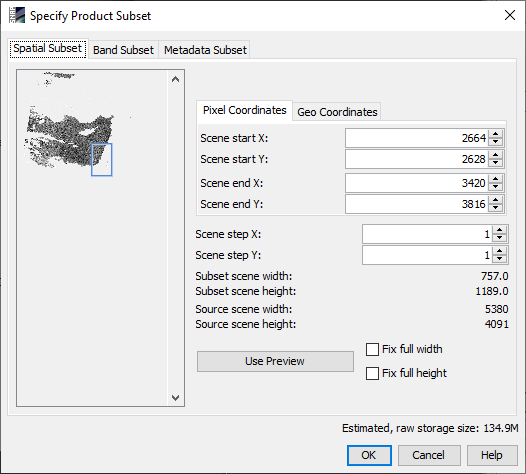Cancel the product subset dialog
This screenshot has height=474, width=526.
click(429, 455)
